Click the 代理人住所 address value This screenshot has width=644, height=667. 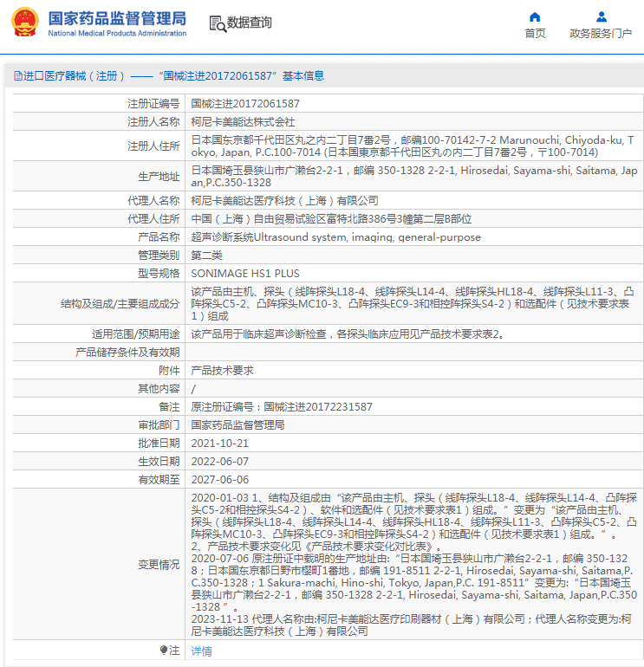(x=331, y=218)
